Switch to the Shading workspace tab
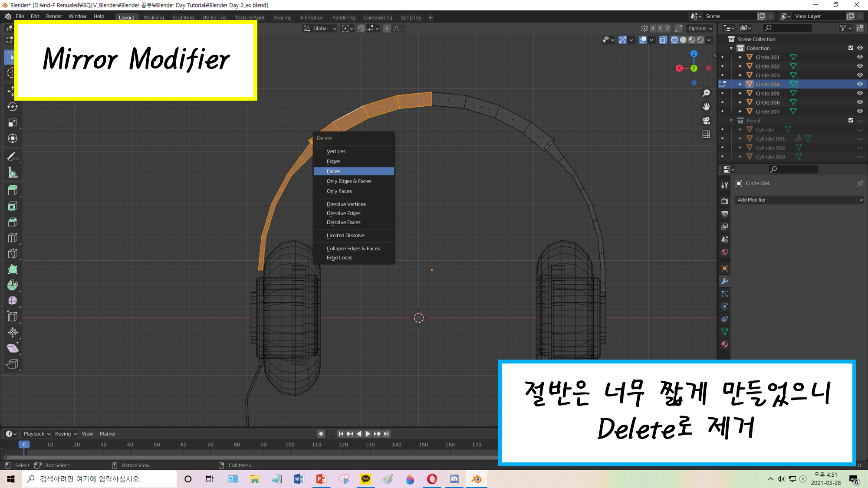This screenshot has width=868, height=488. [x=282, y=17]
